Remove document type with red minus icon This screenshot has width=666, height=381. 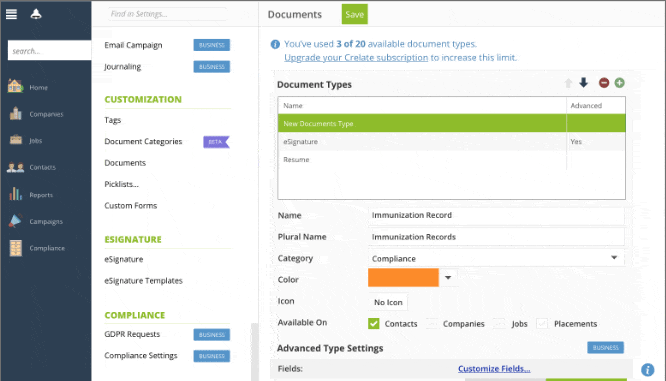[604, 83]
